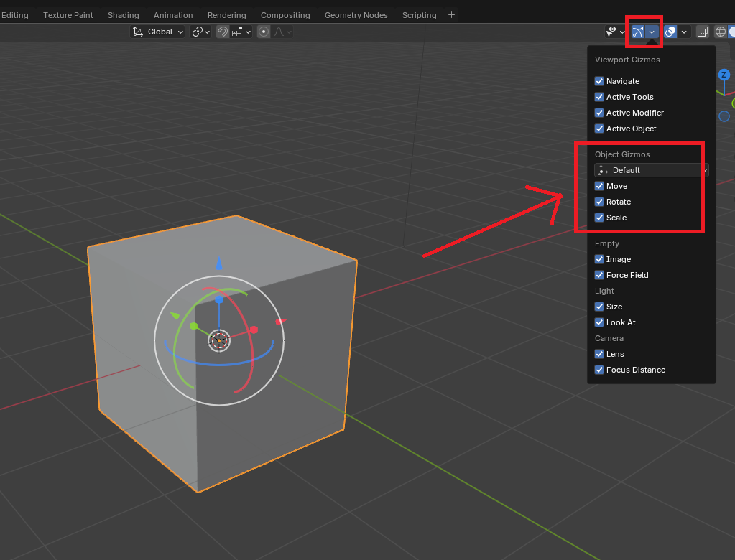The height and width of the screenshot is (560, 735).
Task: Click the transform orientation axes icon
Action: coord(138,32)
